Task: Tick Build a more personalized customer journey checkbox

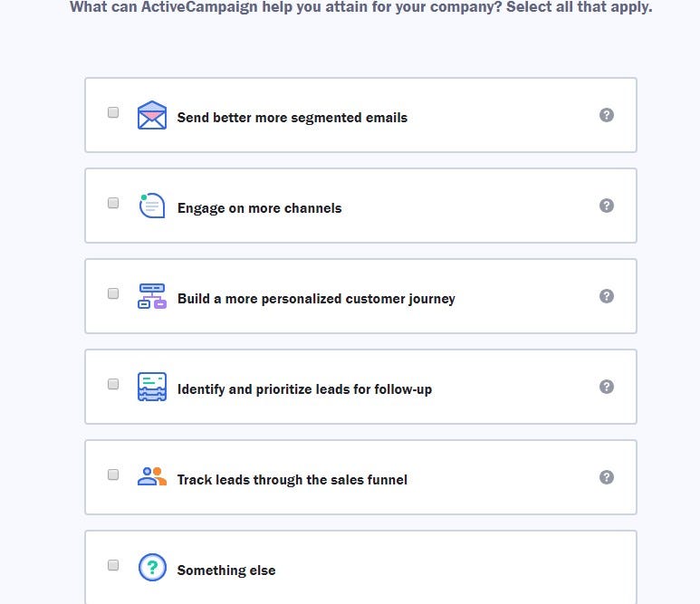Action: click(x=113, y=293)
